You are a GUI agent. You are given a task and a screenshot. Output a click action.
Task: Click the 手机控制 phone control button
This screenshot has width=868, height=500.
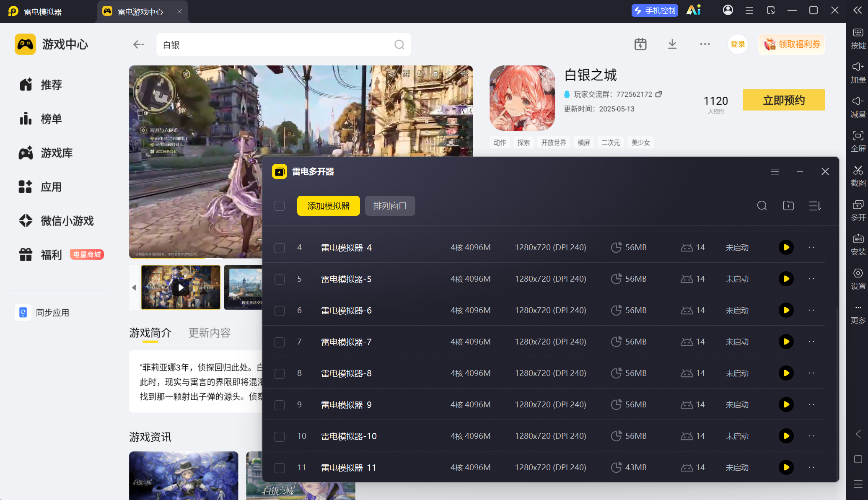click(655, 10)
